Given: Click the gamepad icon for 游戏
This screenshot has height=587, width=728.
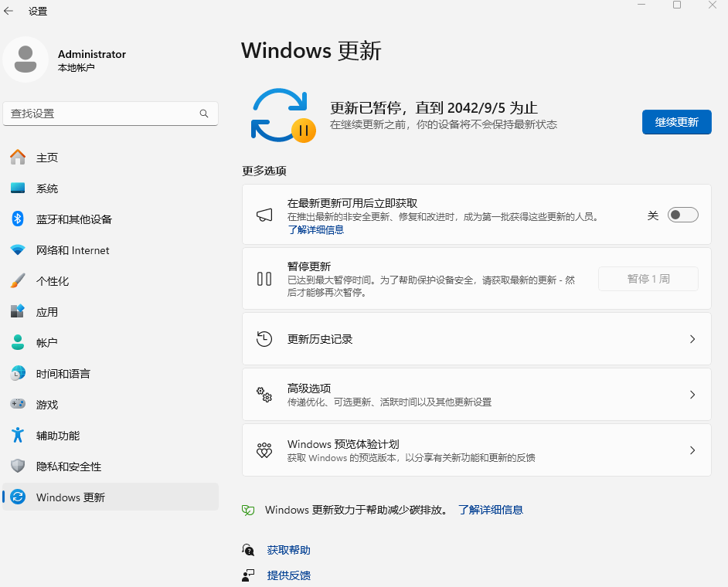Looking at the screenshot, I should [x=18, y=404].
